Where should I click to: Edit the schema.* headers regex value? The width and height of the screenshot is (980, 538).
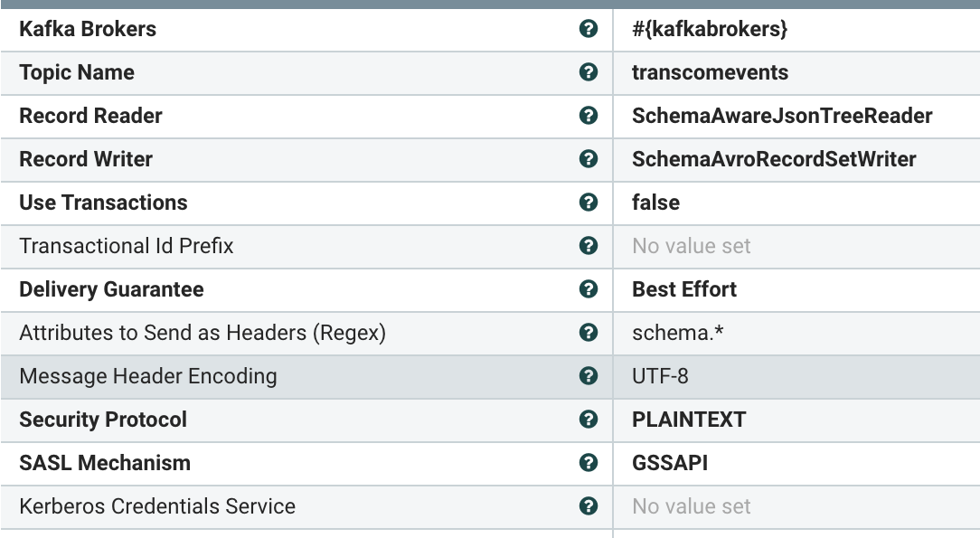tap(678, 333)
